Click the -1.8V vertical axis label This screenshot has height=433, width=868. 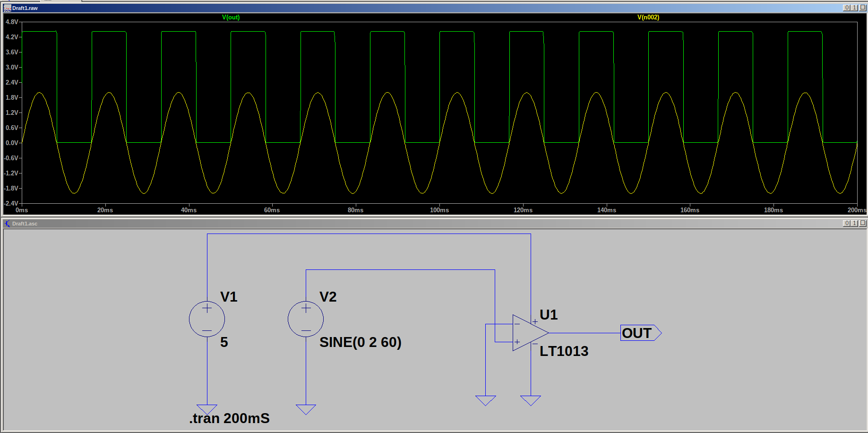11,188
